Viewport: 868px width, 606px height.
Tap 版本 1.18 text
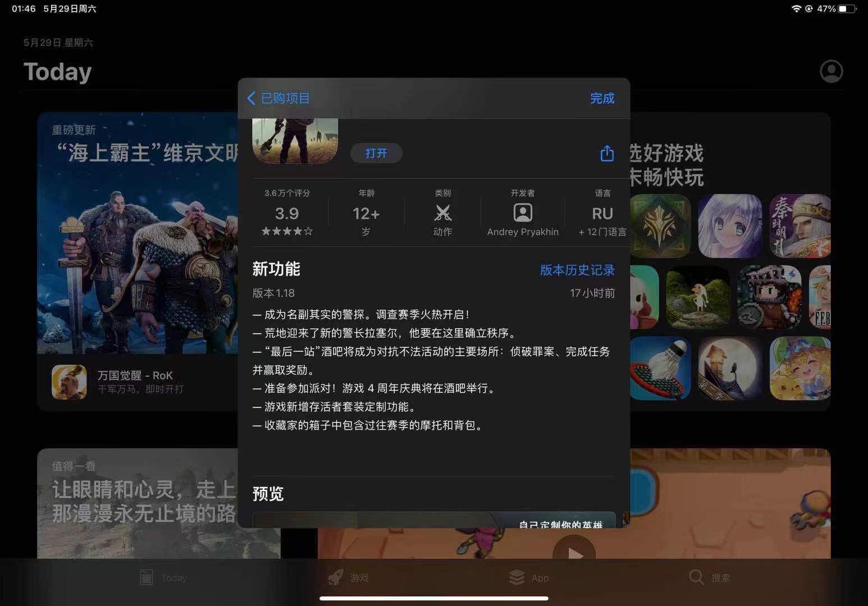click(x=273, y=293)
